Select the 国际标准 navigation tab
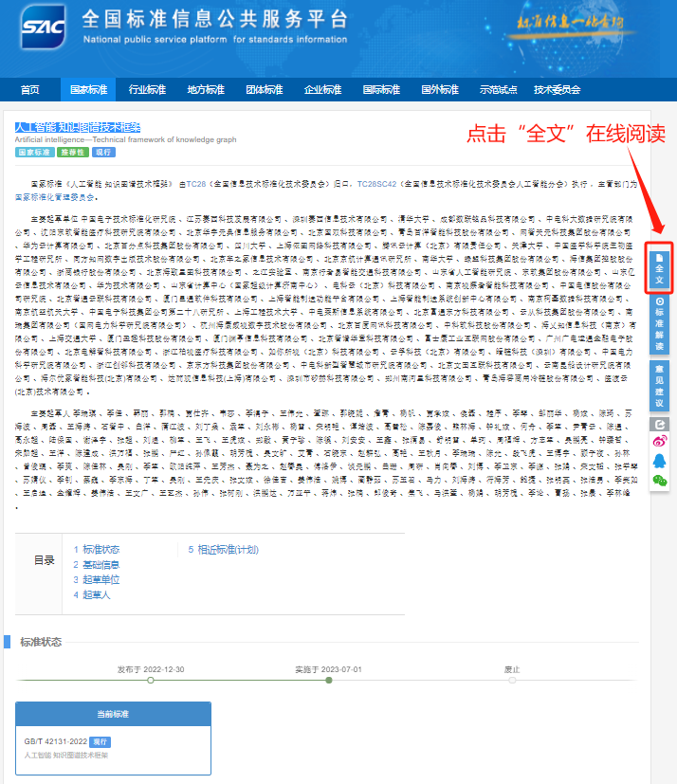677x784 pixels. tap(381, 90)
